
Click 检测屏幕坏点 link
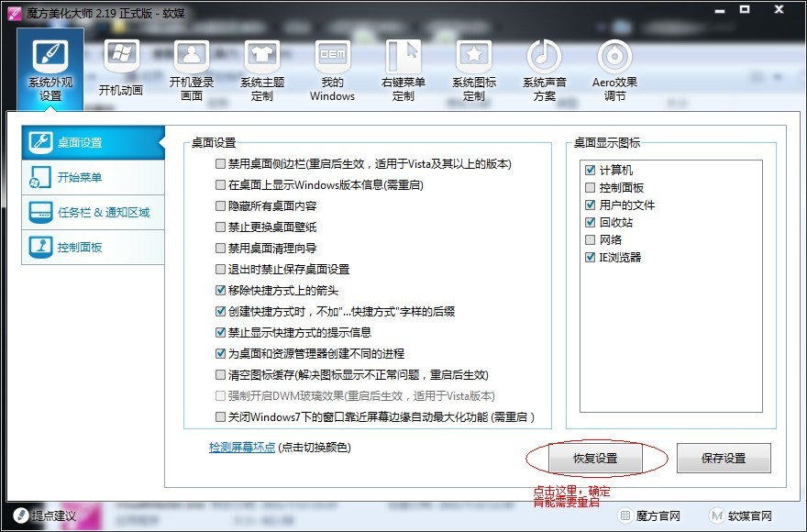point(242,447)
